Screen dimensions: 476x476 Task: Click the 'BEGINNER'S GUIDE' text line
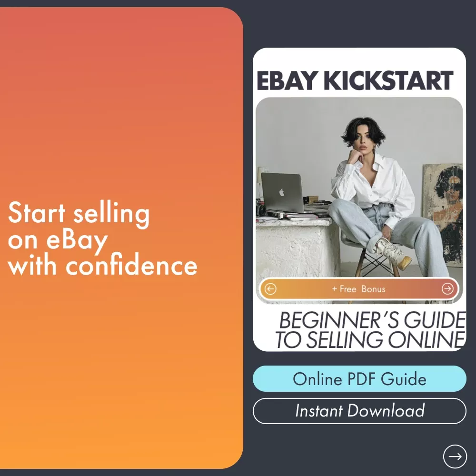[373, 320]
